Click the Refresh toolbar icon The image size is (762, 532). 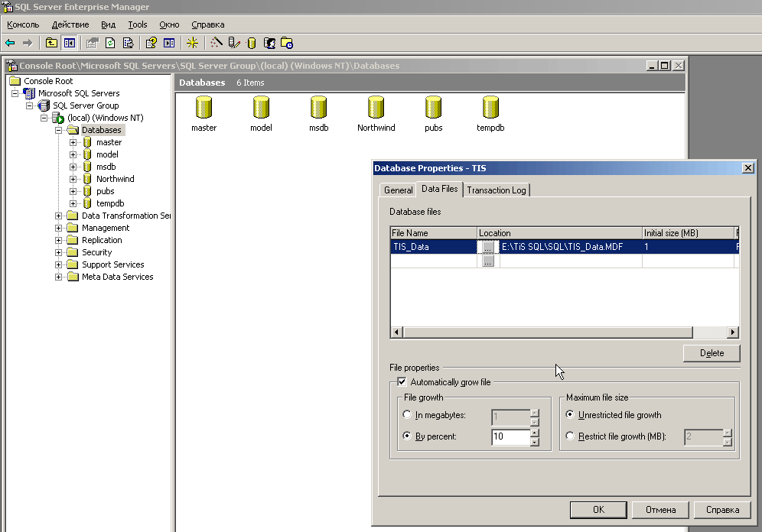[110, 44]
